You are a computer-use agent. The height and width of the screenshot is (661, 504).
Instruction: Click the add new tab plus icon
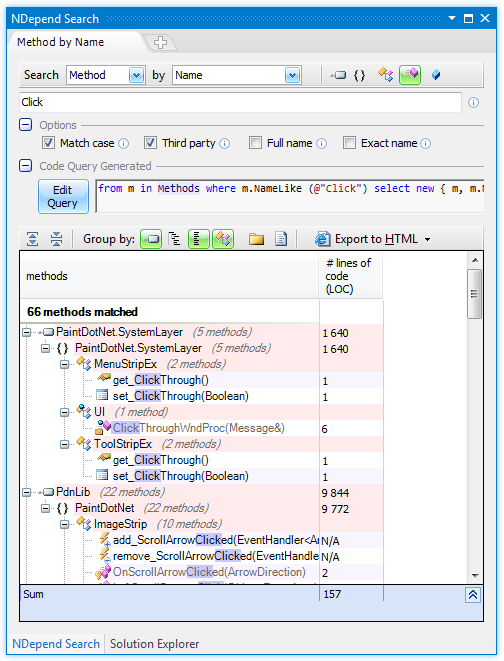pyautogui.click(x=160, y=42)
